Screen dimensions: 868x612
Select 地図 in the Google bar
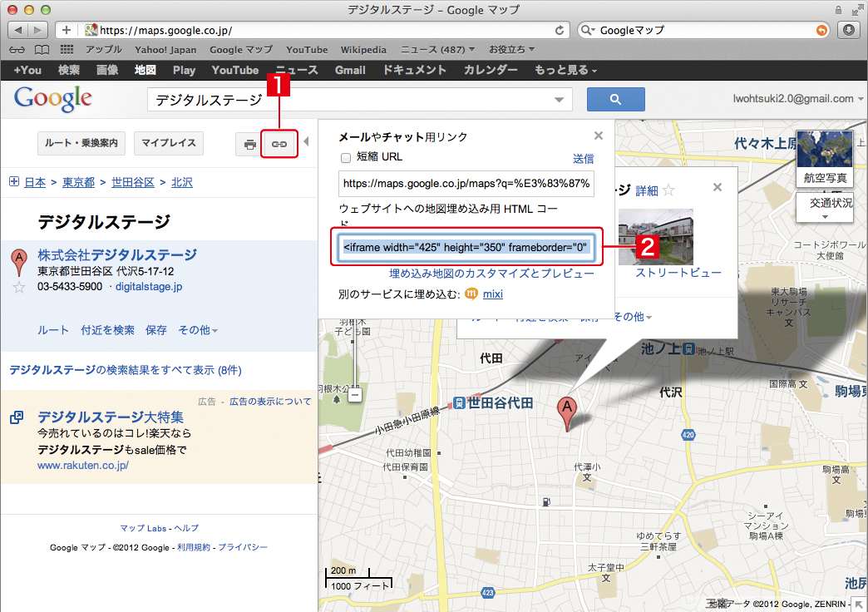tap(145, 71)
